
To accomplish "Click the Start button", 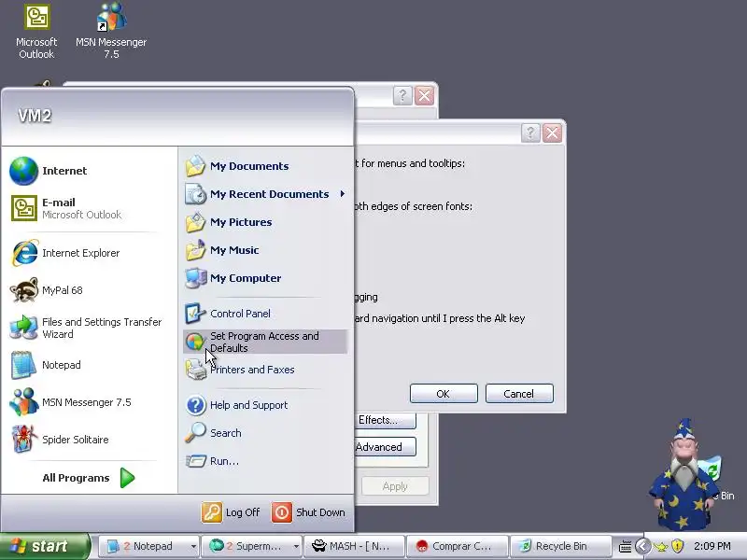I will point(44,546).
